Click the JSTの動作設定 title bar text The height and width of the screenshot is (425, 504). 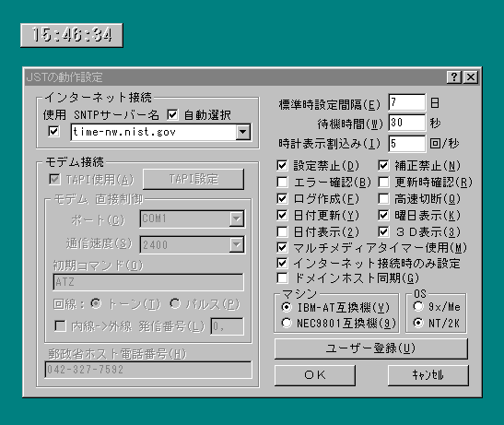click(64, 77)
